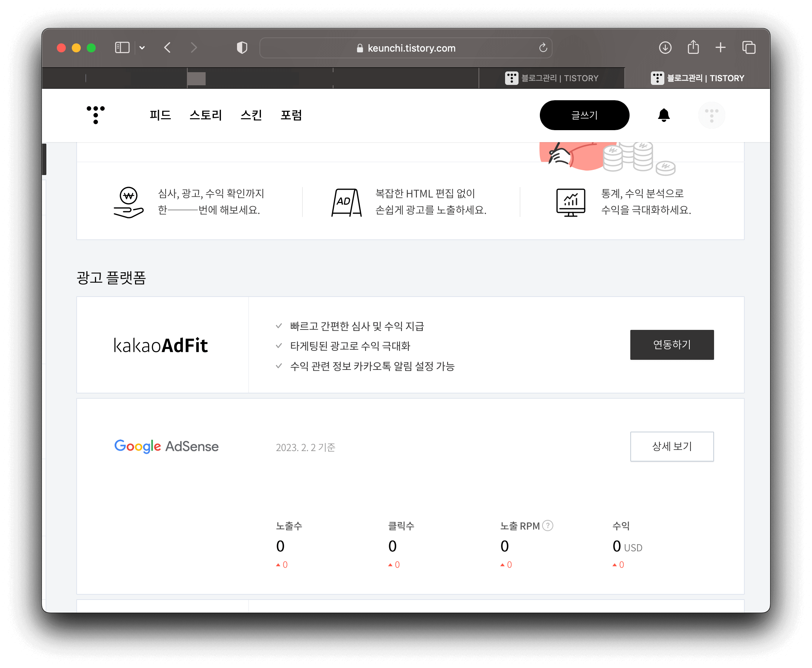Open the profile avatar menu
Screen dimensions: 812x668
coord(711,115)
